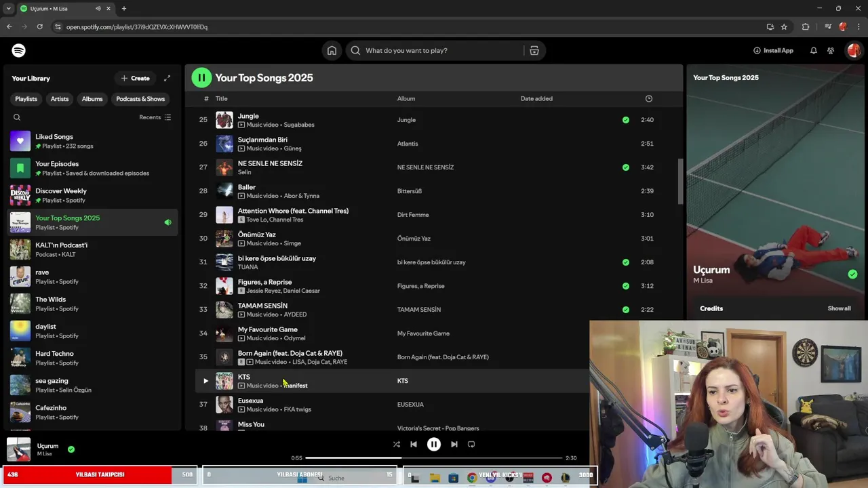This screenshot has width=868, height=488.
Task: Open browser extensions puzzle icon
Action: click(x=806, y=27)
